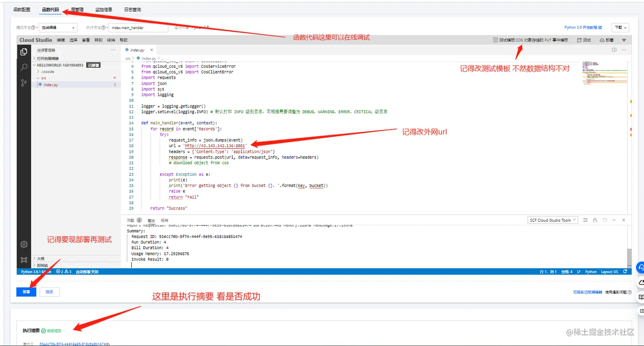This screenshot has width=644, height=346.
Task: Click the Python language mode in status bar
Action: (x=591, y=272)
